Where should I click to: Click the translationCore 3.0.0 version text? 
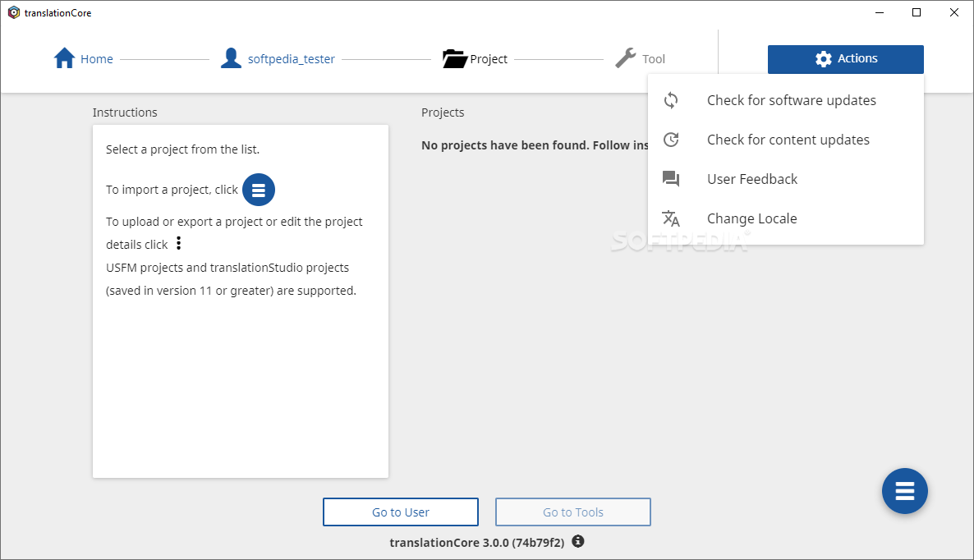[476, 543]
